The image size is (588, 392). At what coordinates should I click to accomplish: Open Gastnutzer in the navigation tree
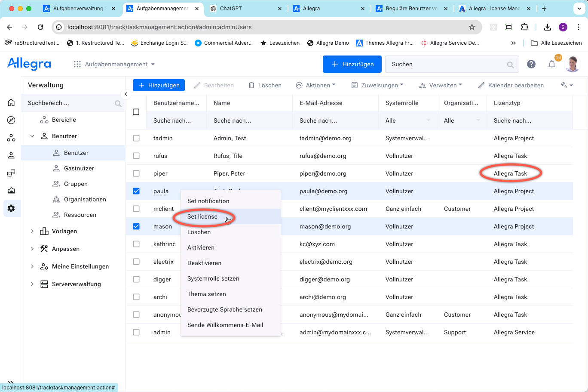(79, 168)
